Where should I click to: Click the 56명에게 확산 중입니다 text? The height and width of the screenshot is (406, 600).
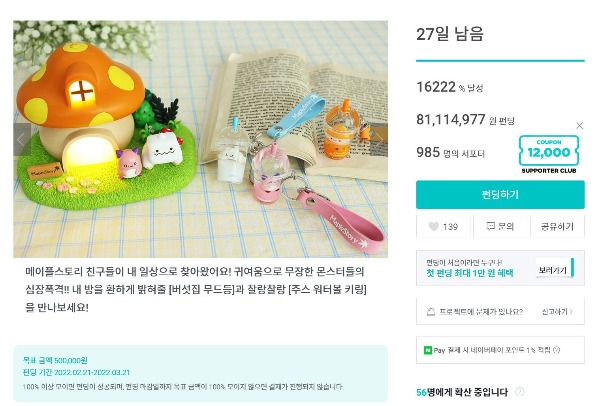[x=462, y=392]
